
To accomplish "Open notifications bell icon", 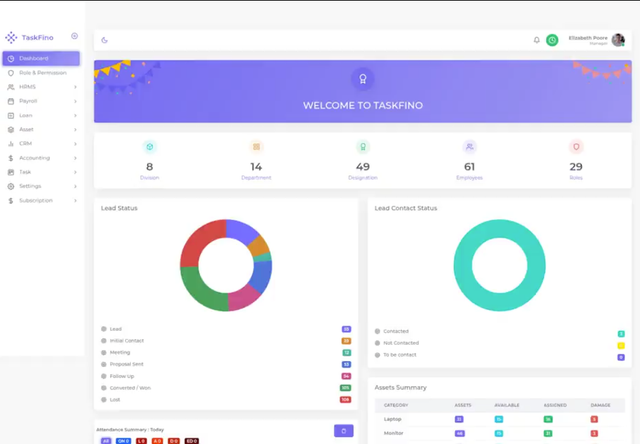I will pyautogui.click(x=537, y=40).
